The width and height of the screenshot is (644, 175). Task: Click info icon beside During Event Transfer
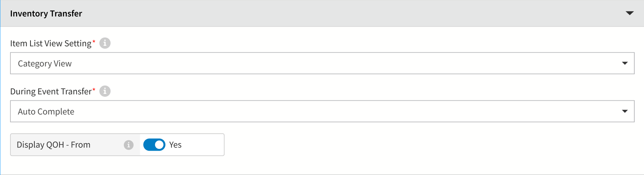click(x=105, y=91)
